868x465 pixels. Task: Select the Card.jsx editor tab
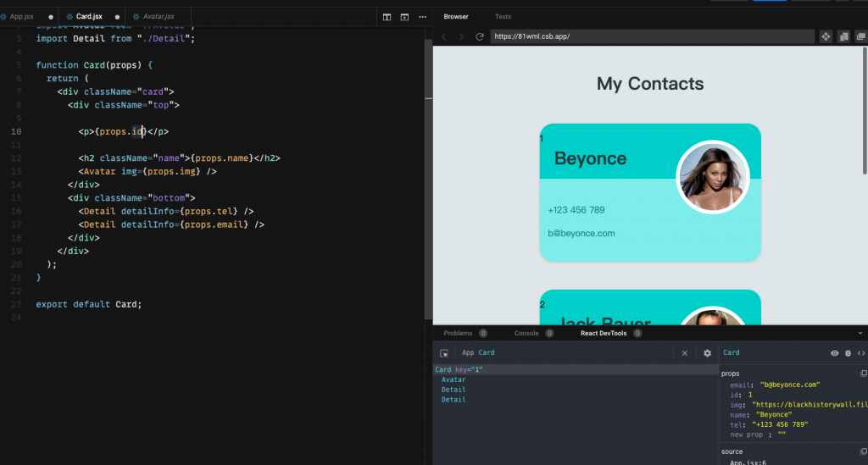[89, 17]
